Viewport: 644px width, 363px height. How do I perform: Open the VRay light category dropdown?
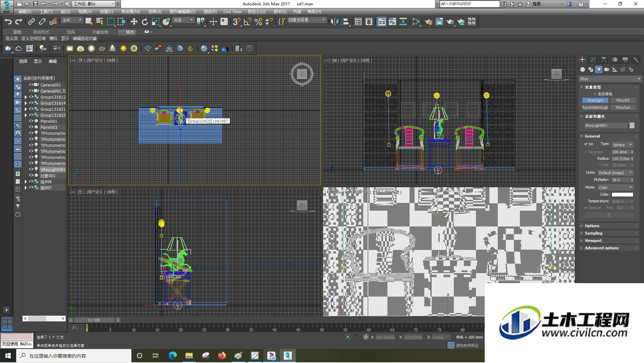[610, 79]
